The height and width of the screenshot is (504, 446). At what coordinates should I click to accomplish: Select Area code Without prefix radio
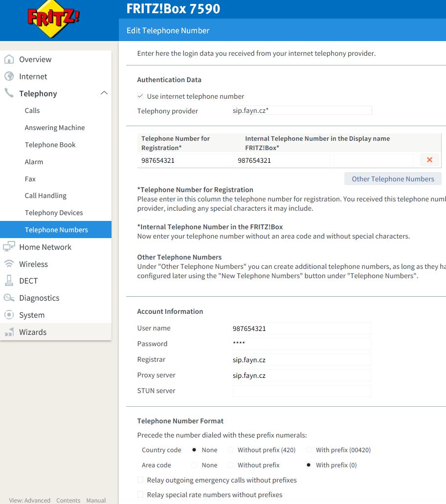click(x=230, y=465)
